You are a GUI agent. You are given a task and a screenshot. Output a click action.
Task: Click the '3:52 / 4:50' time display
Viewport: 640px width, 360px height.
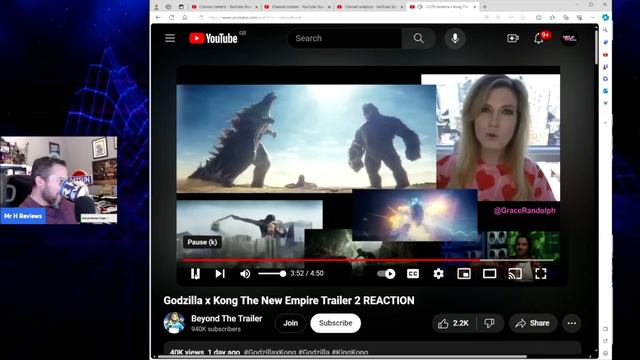click(307, 273)
